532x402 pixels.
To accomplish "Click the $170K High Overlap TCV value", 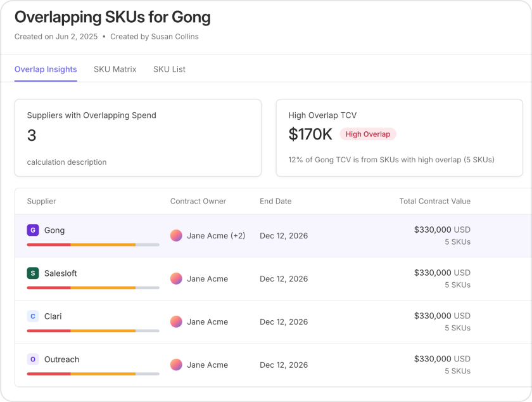I will (310, 134).
